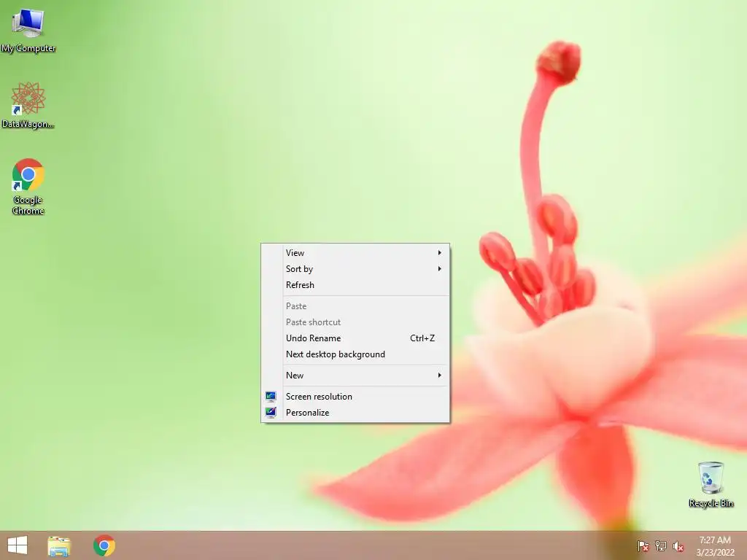
Task: Choose Paste shortcut from the menu
Action: [355, 322]
